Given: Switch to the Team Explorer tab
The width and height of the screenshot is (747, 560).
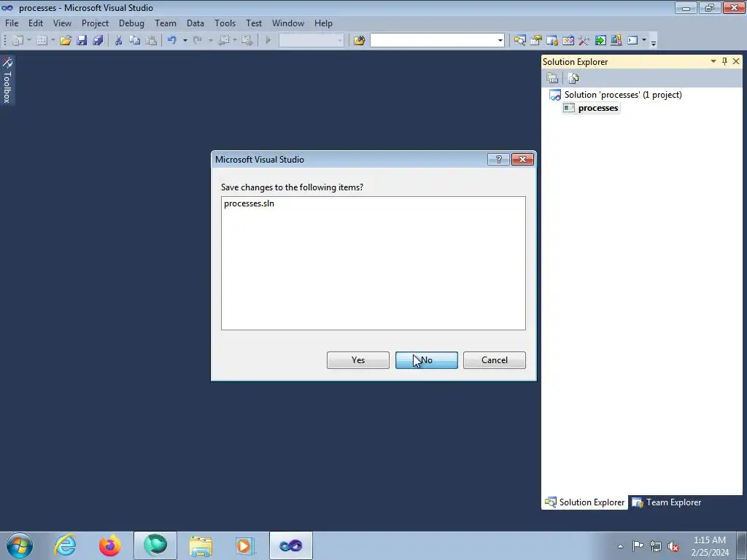Looking at the screenshot, I should pyautogui.click(x=667, y=502).
